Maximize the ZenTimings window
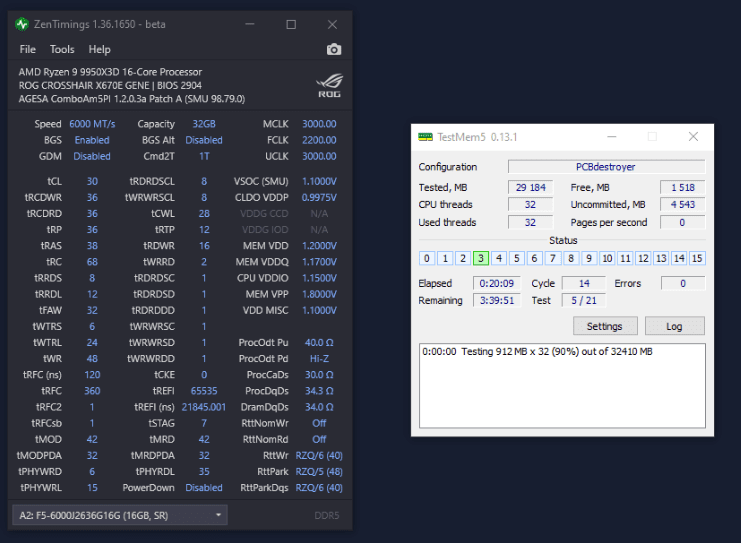The width and height of the screenshot is (741, 543). [x=291, y=25]
